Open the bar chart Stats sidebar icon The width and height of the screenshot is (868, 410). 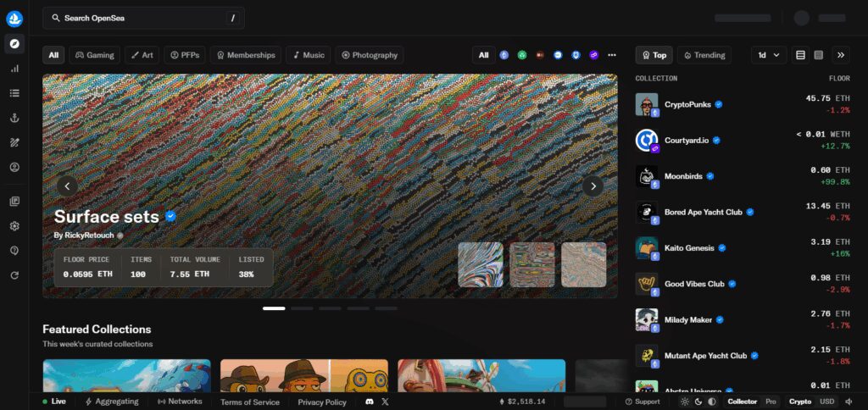[14, 69]
